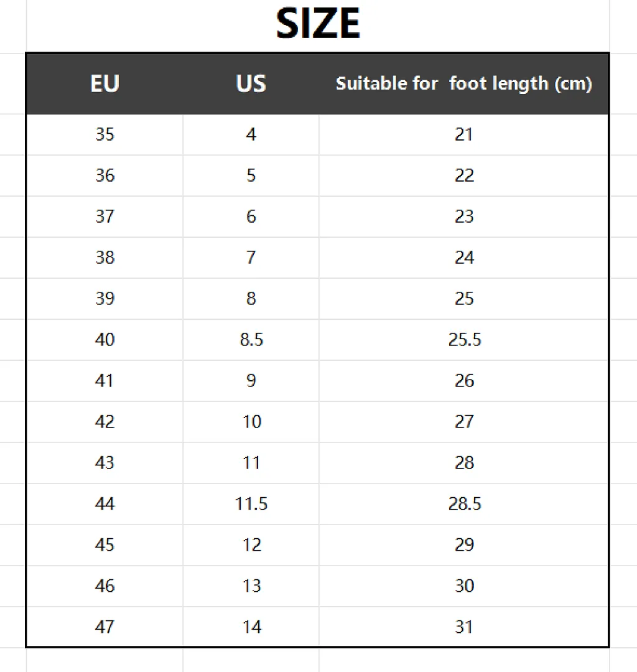Select the EU size 47 cell
Image resolution: width=637 pixels, height=672 pixels.
pos(105,627)
